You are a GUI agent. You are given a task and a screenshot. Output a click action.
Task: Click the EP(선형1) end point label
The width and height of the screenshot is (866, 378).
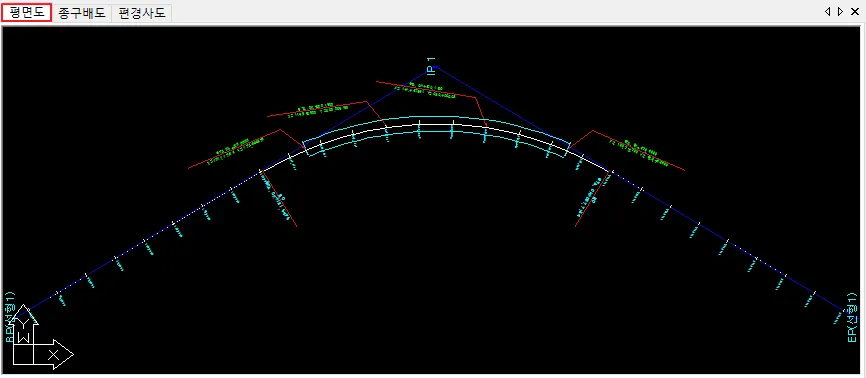click(853, 317)
